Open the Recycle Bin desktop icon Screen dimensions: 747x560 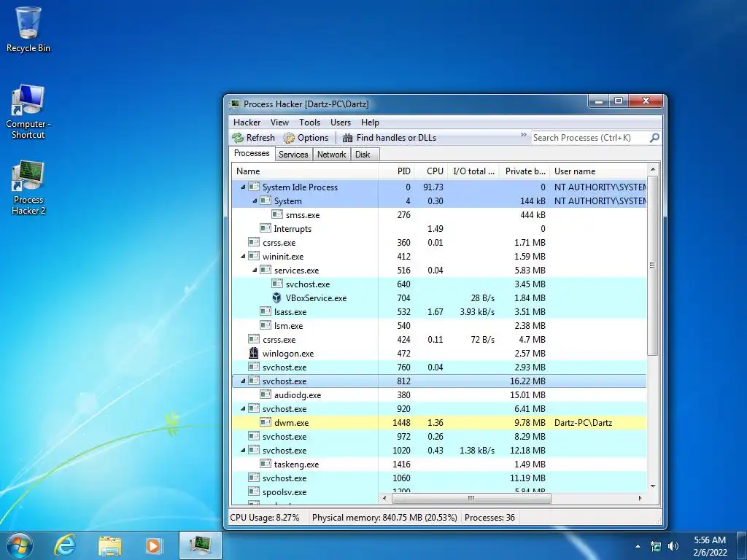28,29
